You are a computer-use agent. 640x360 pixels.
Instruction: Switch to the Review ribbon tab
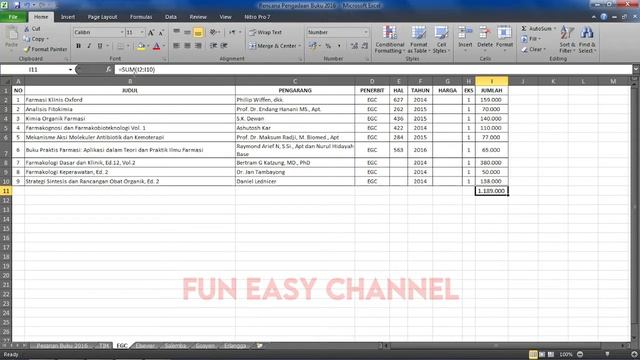(198, 17)
